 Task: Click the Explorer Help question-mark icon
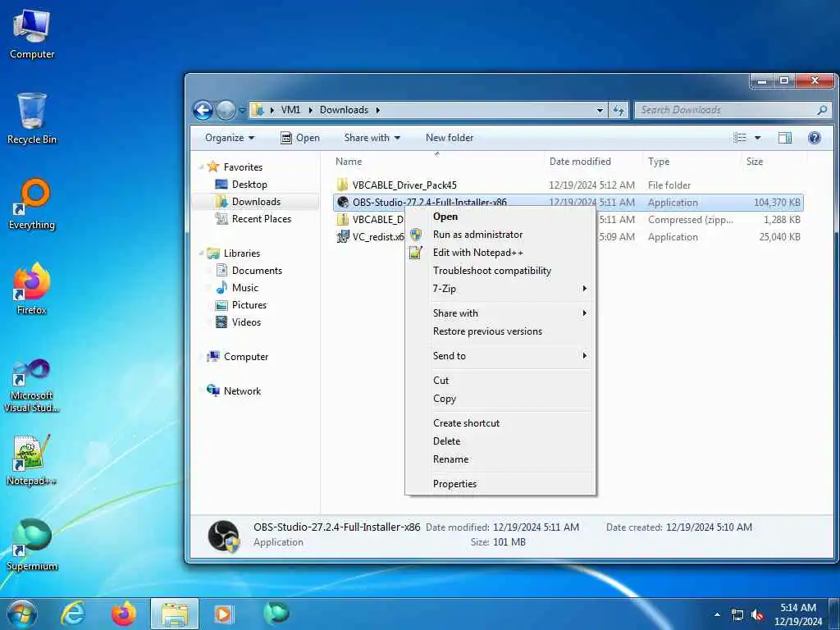815,138
